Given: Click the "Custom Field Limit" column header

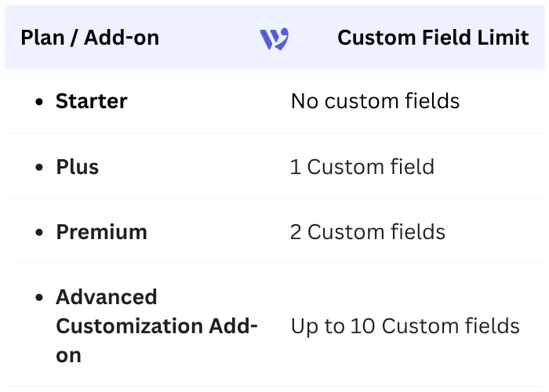Looking at the screenshot, I should coord(433,38).
